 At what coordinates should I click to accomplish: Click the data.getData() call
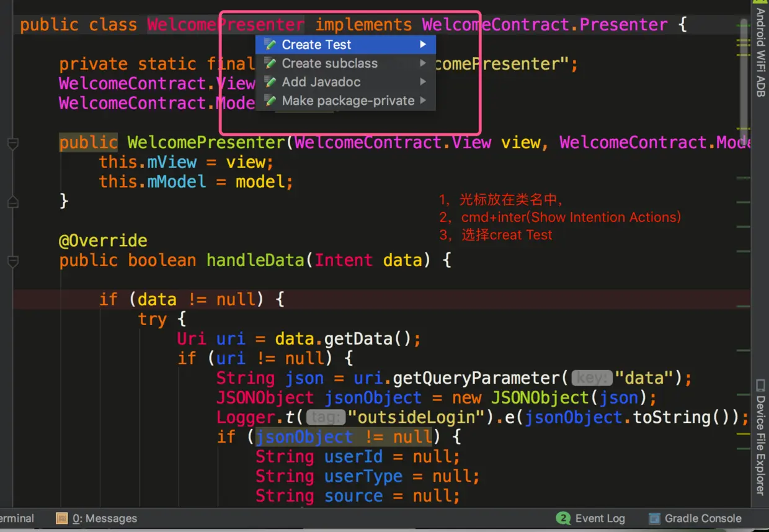(x=344, y=339)
